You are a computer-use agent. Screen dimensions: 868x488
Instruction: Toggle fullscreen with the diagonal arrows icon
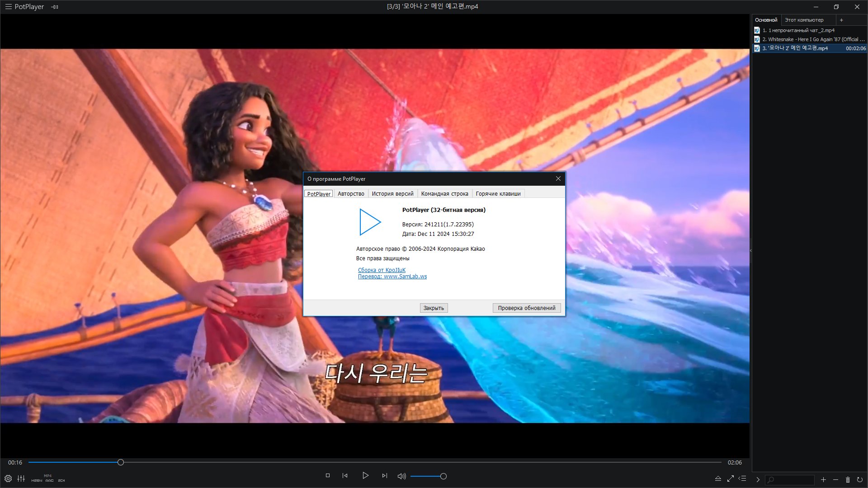[730, 479]
